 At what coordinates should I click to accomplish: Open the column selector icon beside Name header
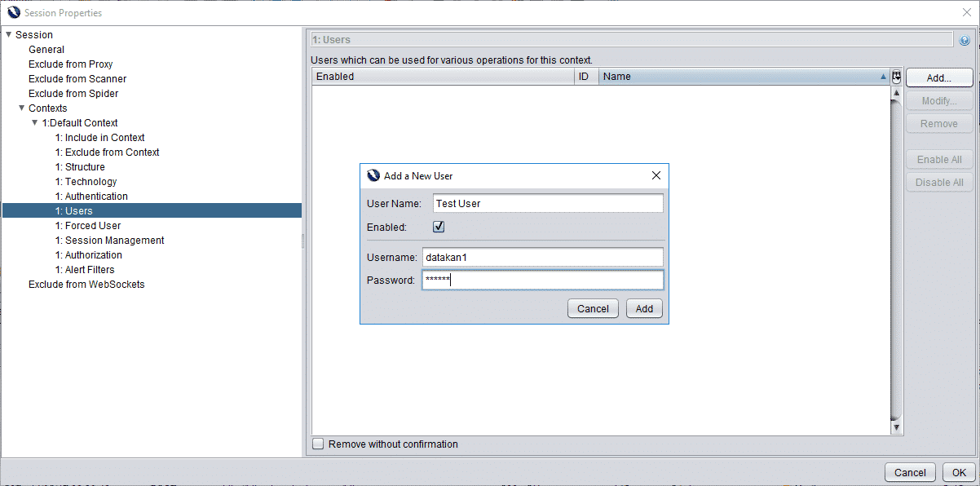[895, 76]
